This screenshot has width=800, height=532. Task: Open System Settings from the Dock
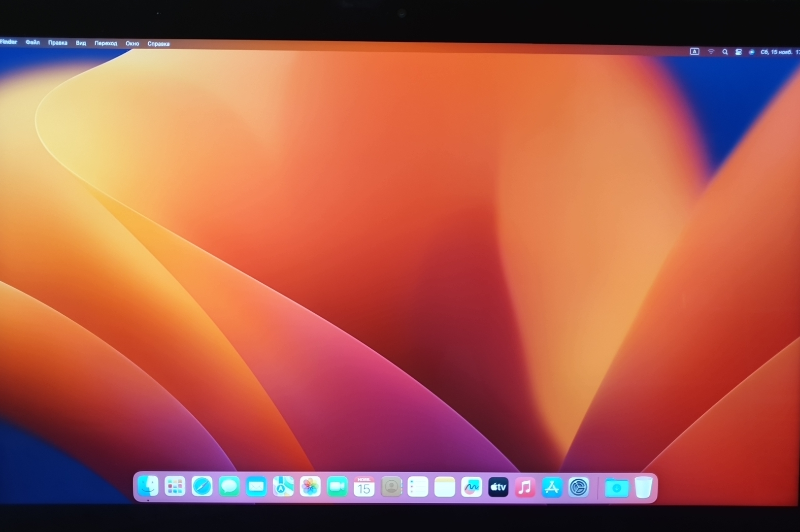coord(579,488)
